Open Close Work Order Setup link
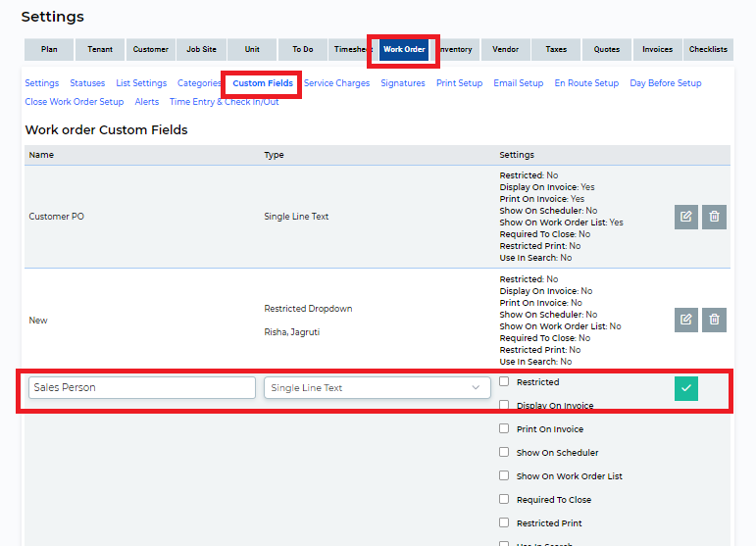 pos(75,102)
